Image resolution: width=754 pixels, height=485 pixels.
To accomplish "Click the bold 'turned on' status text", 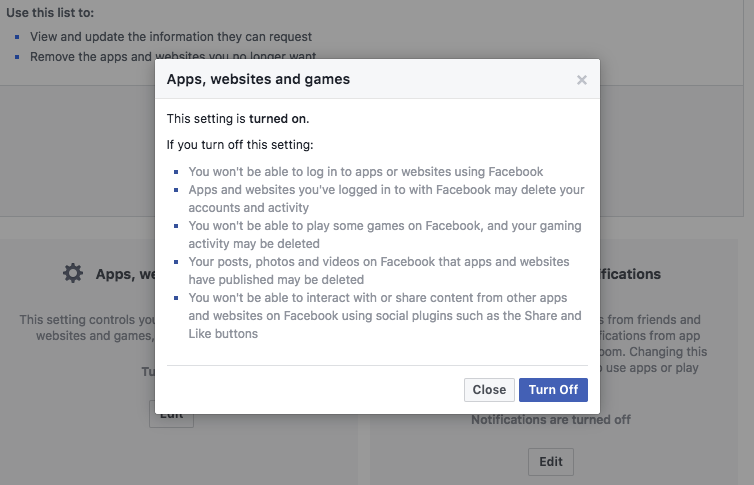I will tap(278, 118).
